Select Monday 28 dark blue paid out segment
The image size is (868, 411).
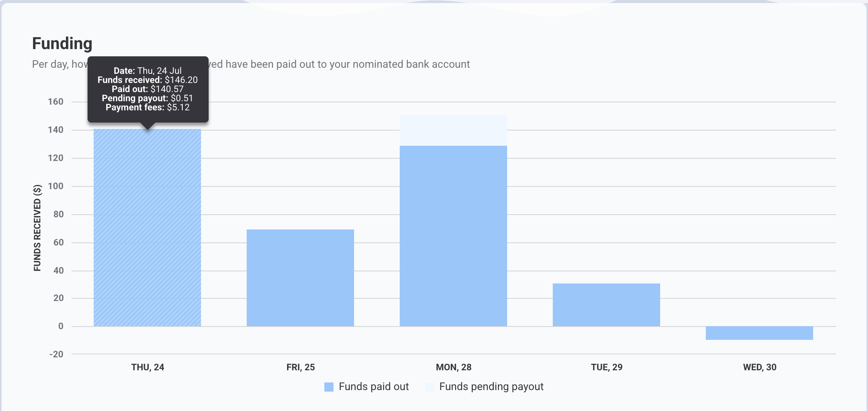(x=453, y=236)
